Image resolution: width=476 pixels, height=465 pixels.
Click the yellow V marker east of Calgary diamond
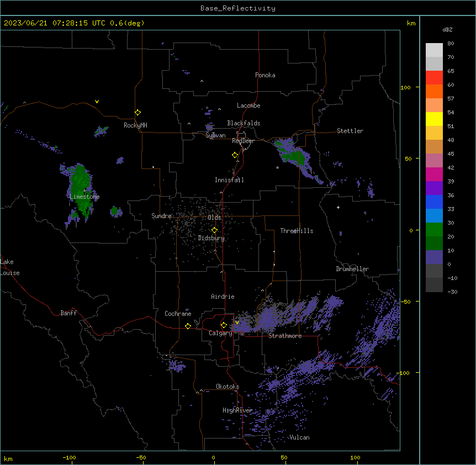237,323
